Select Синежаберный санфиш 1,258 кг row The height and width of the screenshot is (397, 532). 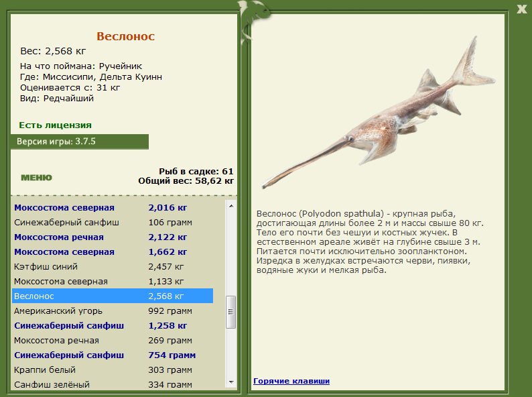click(113, 325)
